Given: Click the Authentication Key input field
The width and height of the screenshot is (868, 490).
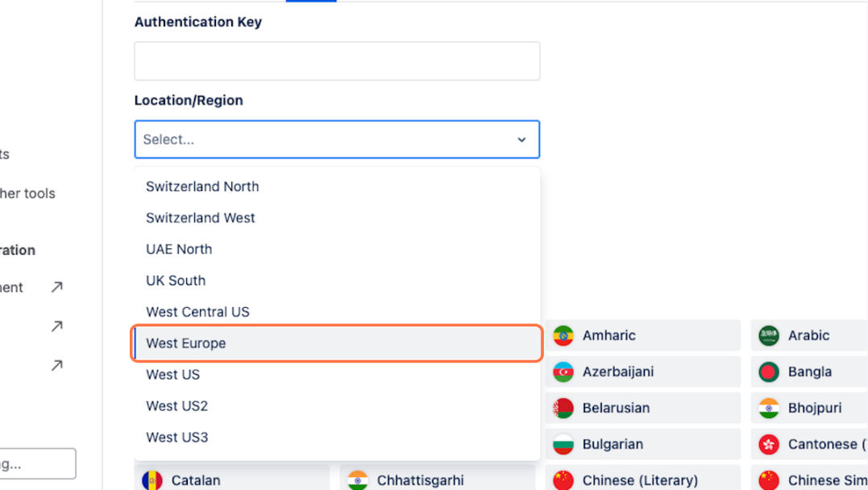Looking at the screenshot, I should 337,61.
